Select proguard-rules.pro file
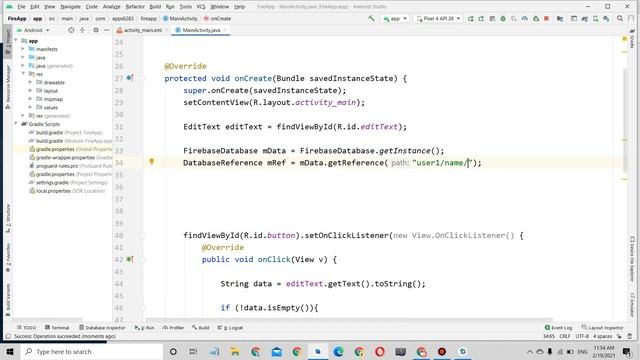Viewport: 640px width, 360px height. pyautogui.click(x=70, y=166)
